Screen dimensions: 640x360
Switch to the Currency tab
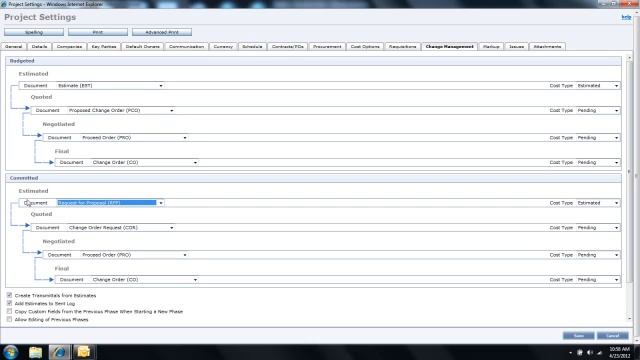223,47
